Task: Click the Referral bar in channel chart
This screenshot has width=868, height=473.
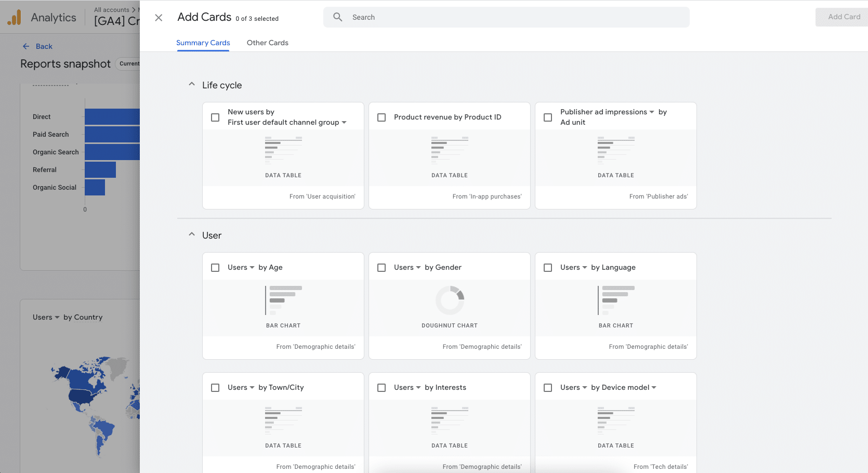Action: (x=100, y=169)
